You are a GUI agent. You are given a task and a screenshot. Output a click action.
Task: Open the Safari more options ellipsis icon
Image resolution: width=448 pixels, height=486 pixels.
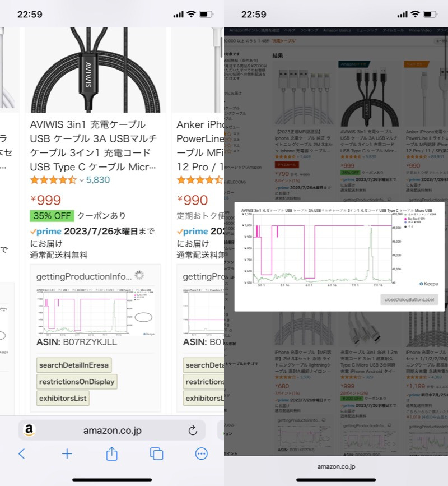coord(202,453)
